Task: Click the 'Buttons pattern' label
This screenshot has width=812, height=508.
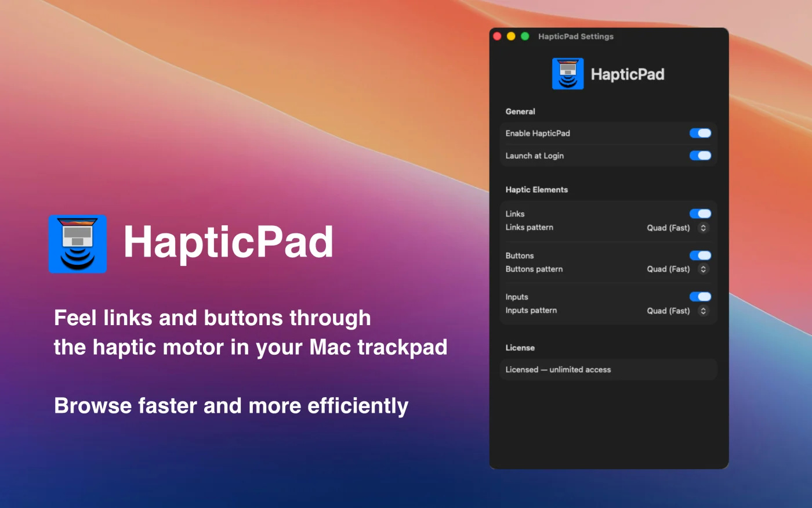Action: (534, 269)
